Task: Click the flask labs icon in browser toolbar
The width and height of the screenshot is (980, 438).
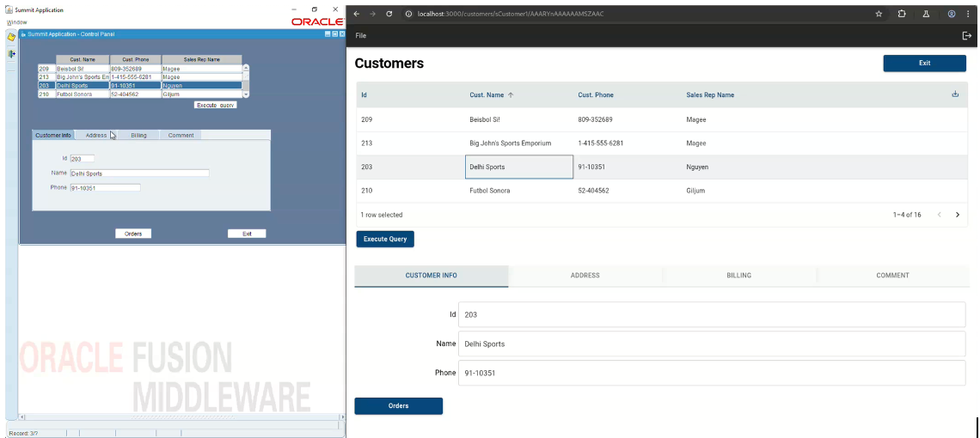Action: (926, 14)
